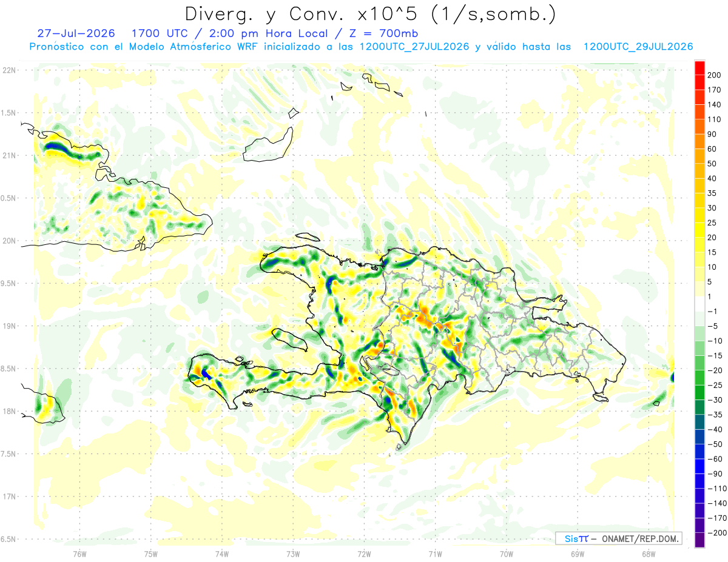
Task: Click the '21N' latitude label
Action: click(8, 155)
